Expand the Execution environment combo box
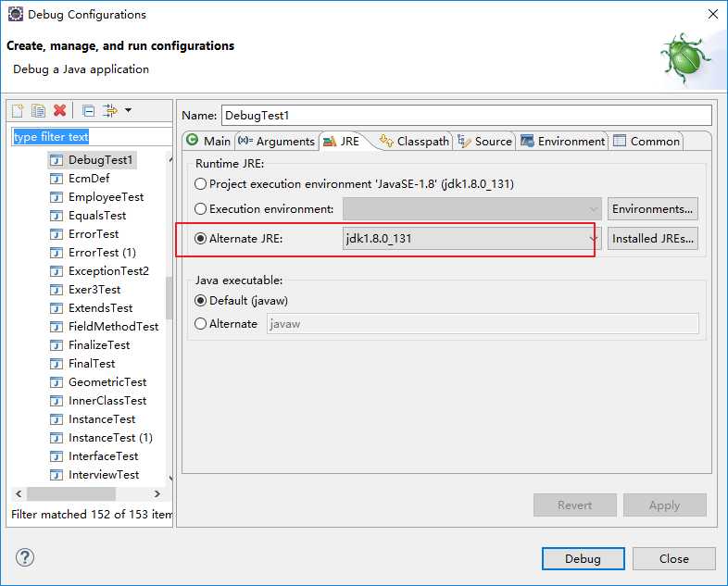 coord(594,209)
